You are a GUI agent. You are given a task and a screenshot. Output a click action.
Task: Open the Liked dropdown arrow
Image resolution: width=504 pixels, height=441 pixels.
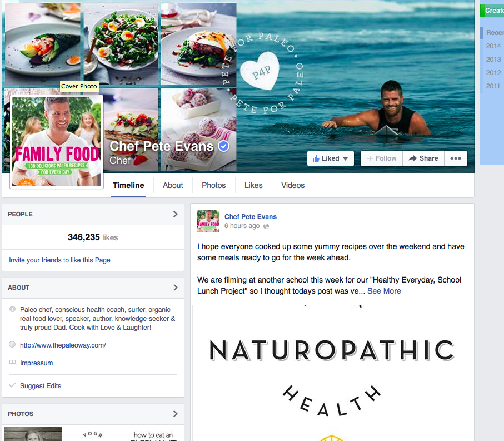(345, 159)
